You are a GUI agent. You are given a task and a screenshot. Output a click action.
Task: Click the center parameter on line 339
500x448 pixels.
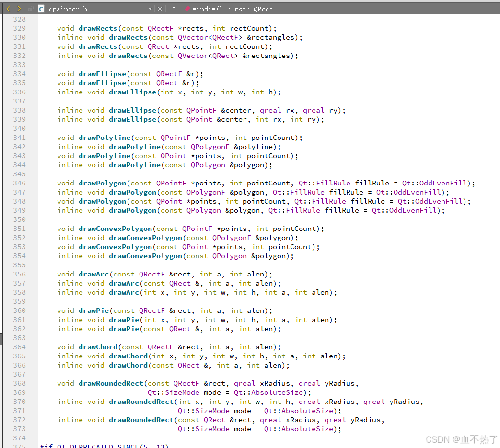point(234,119)
